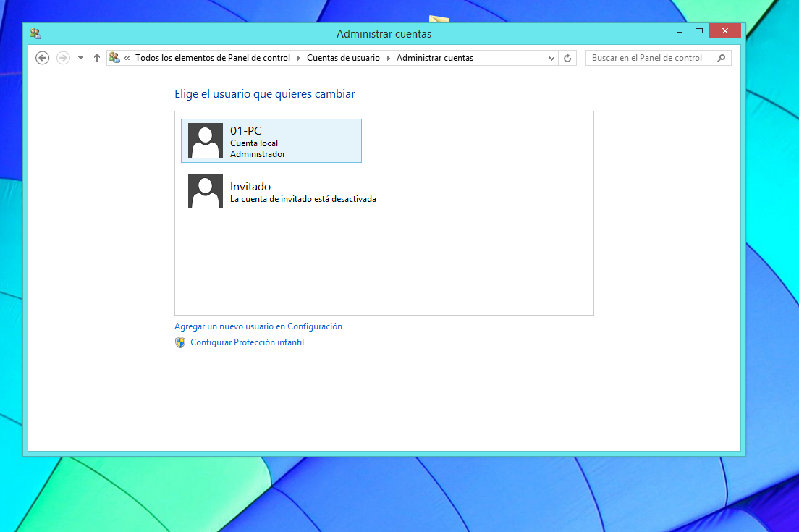The image size is (799, 532).
Task: Expand the address bar history dropdown
Action: pos(551,58)
